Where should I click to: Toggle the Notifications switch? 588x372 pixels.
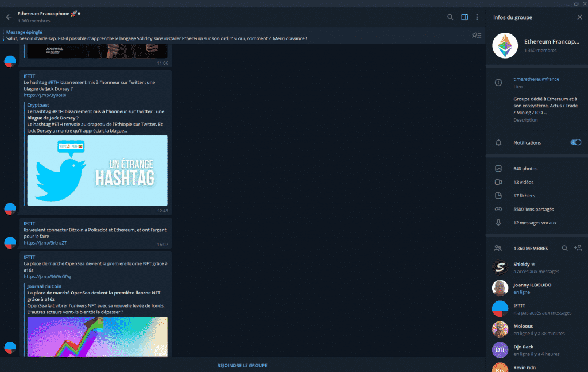tap(575, 142)
